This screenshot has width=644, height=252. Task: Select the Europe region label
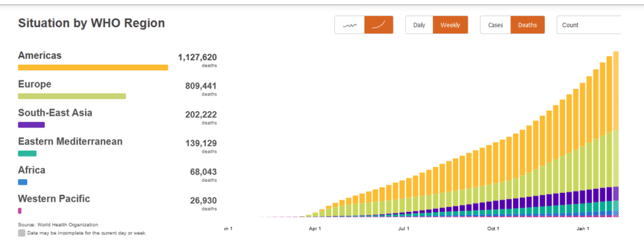(35, 84)
